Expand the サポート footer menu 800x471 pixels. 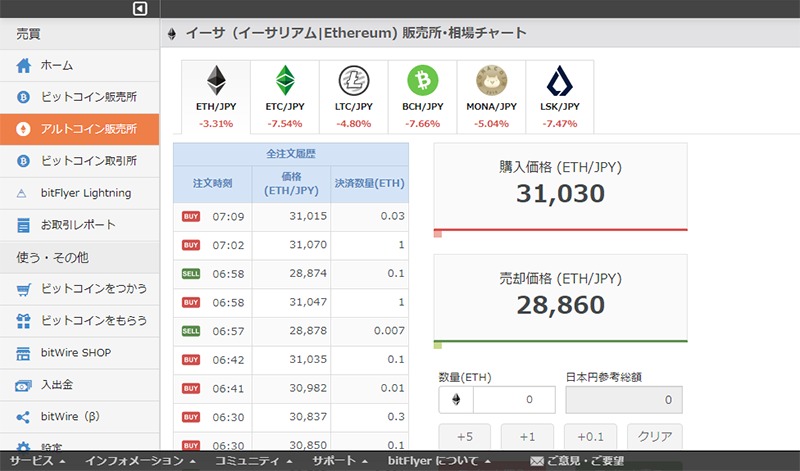coord(340,461)
